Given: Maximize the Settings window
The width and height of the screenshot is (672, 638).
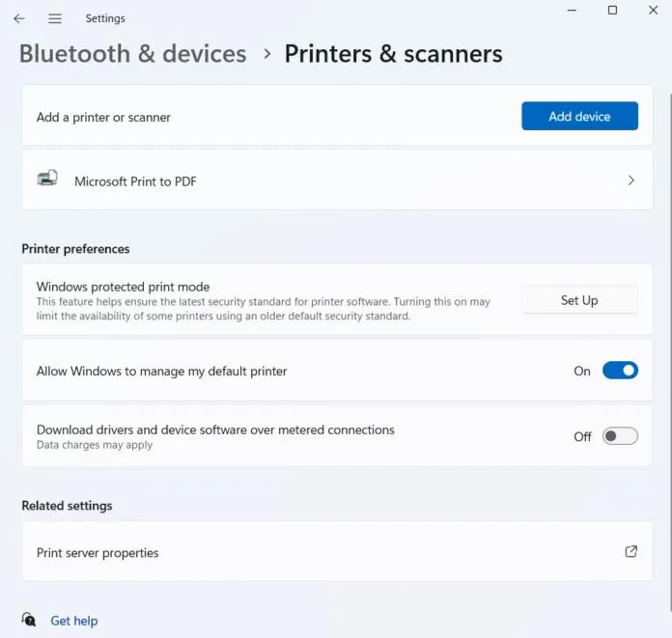Looking at the screenshot, I should [x=612, y=11].
